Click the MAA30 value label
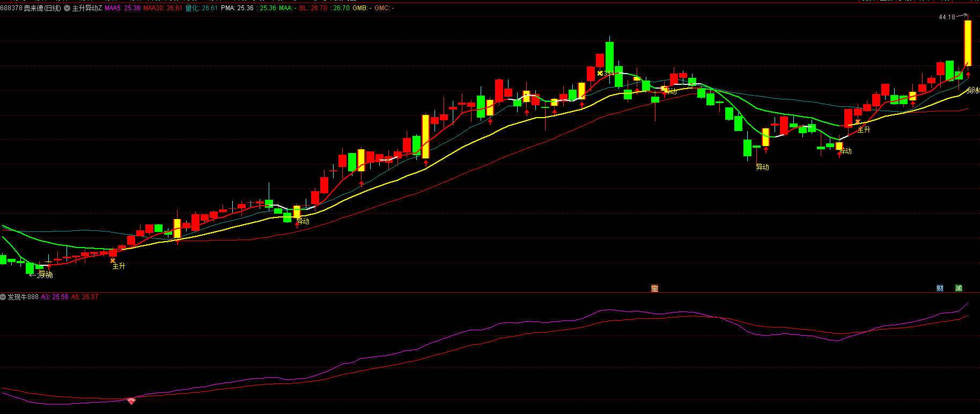Screen dimensions: 980x414 (162, 9)
